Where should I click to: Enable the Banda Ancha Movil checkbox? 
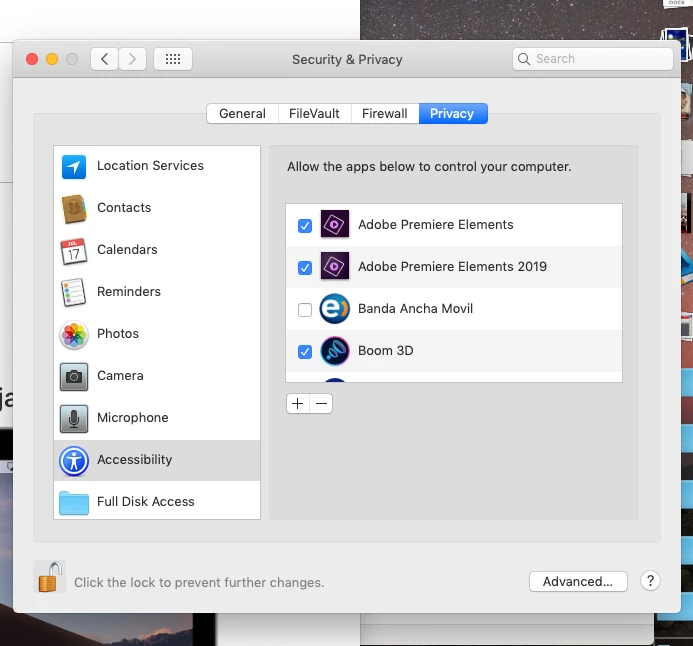click(x=305, y=310)
